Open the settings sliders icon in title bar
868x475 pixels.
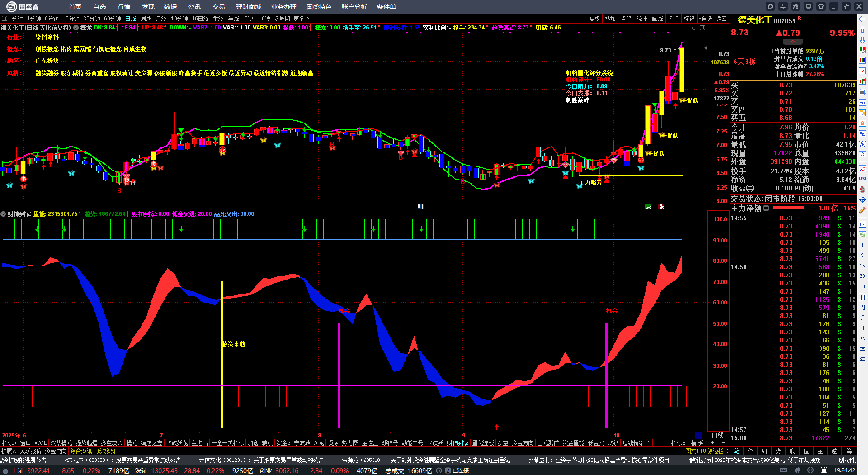coord(783,6)
